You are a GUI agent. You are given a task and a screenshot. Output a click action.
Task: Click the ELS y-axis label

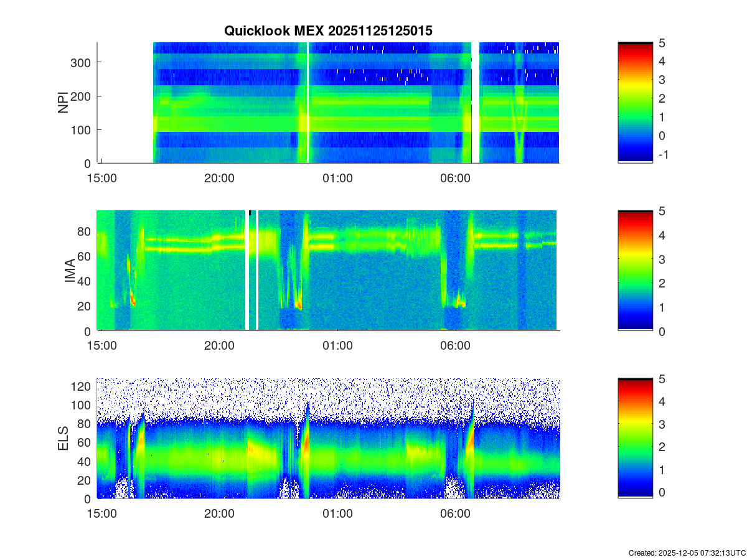[x=63, y=439]
